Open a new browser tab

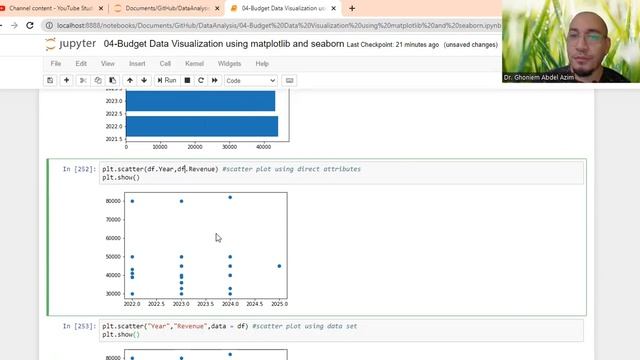352,8
